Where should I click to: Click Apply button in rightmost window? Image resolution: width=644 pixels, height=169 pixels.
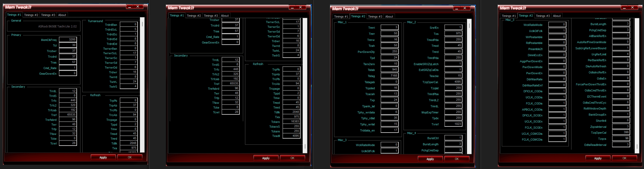(598, 158)
